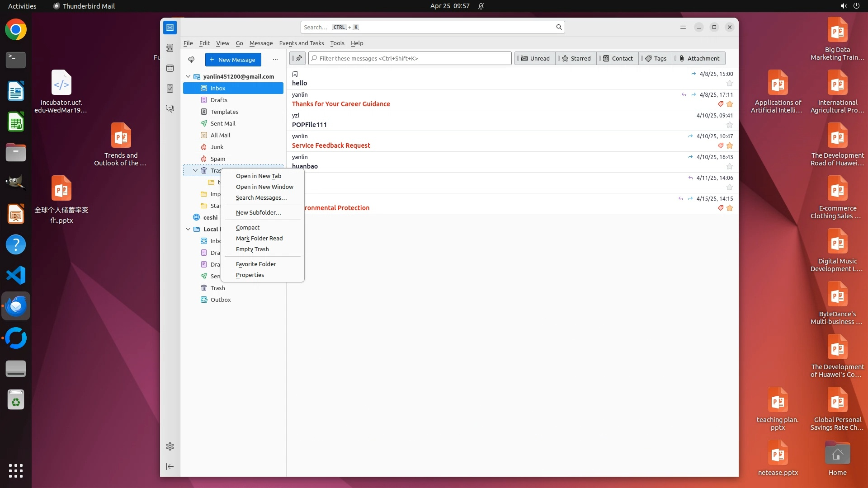Toggle the Unread quick filter

click(535, 58)
